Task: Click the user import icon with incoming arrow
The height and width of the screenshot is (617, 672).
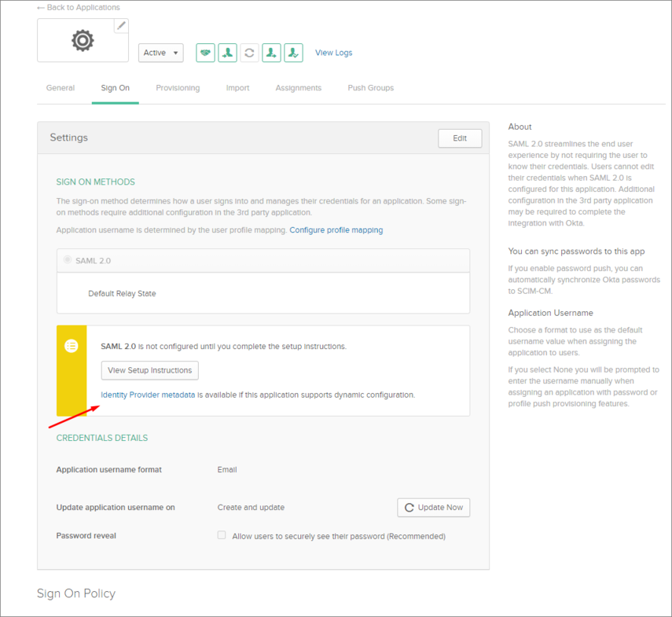Action: point(227,53)
